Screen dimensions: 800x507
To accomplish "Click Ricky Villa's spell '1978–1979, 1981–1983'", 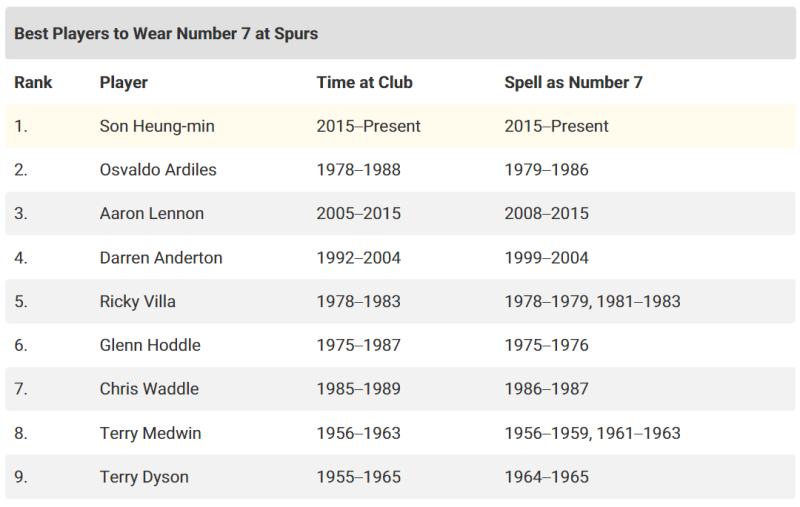I will (x=592, y=301).
